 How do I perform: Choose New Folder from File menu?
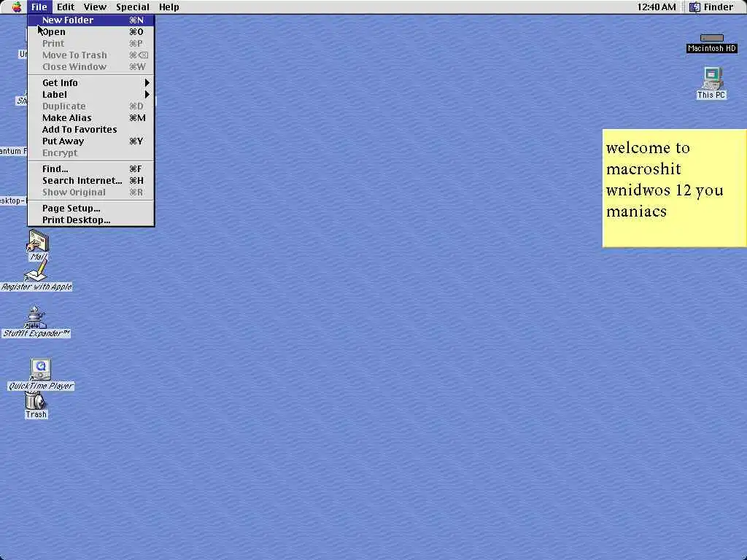click(x=91, y=20)
